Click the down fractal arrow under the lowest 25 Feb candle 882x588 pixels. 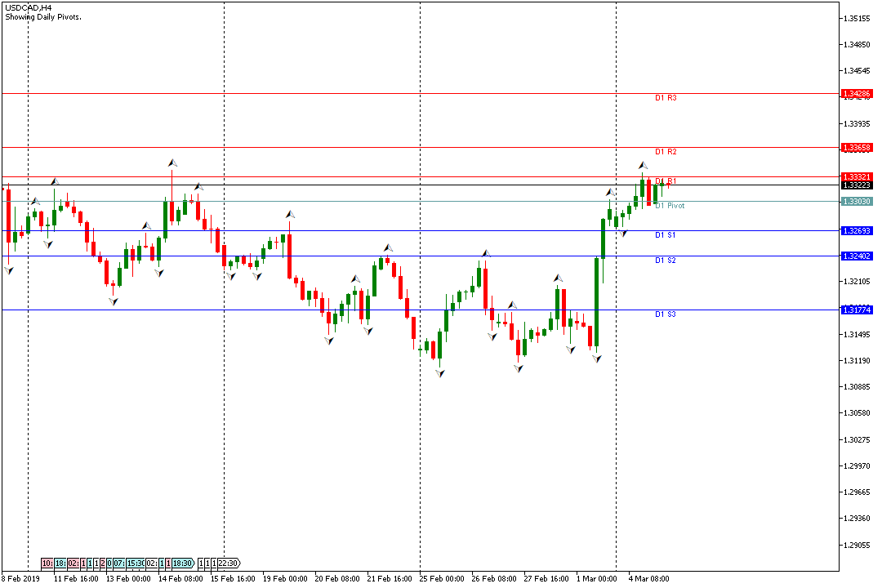point(440,373)
